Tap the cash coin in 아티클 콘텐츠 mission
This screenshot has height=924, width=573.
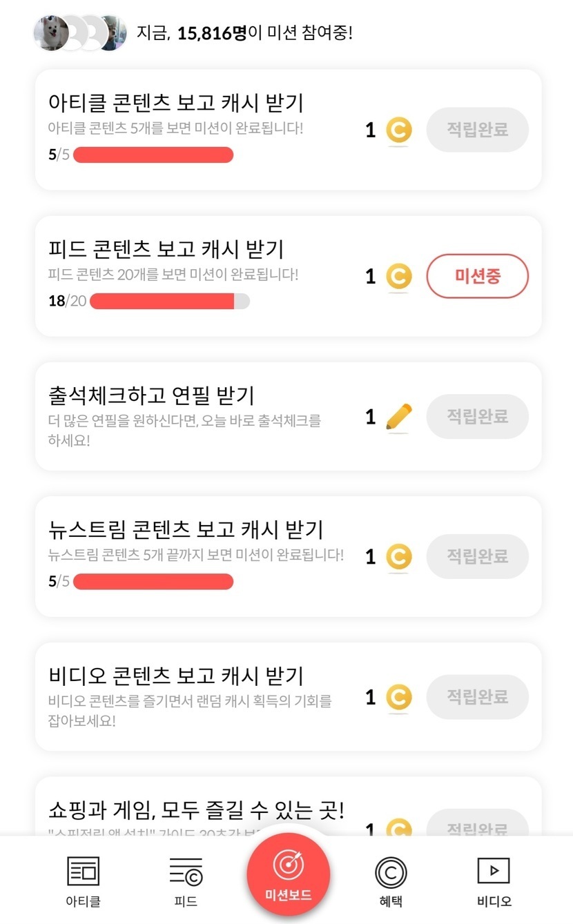point(398,130)
